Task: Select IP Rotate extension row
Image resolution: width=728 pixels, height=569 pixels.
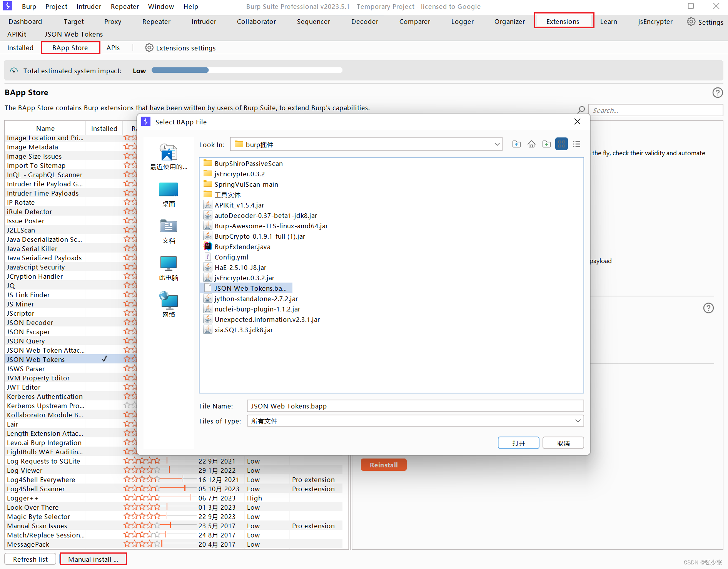Action: pos(71,202)
